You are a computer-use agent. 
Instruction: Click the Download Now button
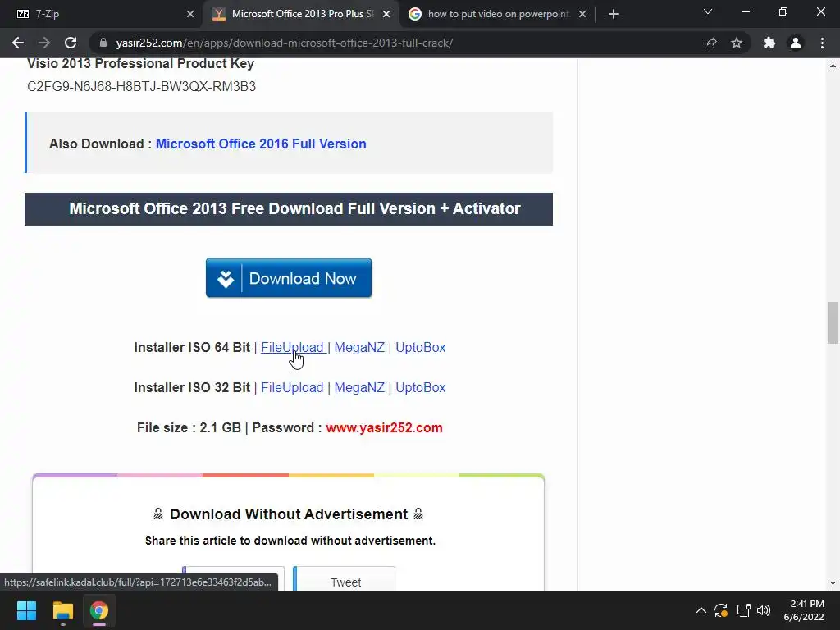pyautogui.click(x=289, y=278)
